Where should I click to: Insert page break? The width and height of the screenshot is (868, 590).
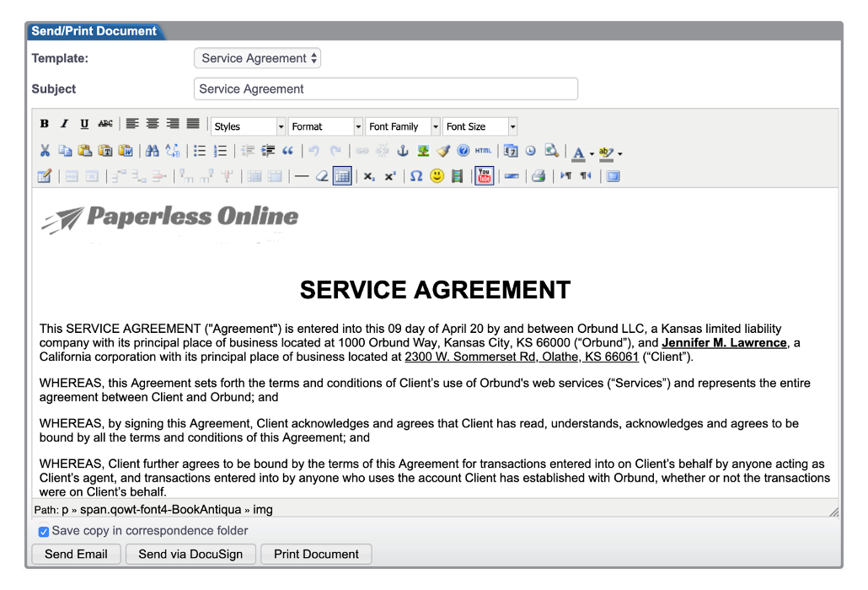click(x=512, y=176)
